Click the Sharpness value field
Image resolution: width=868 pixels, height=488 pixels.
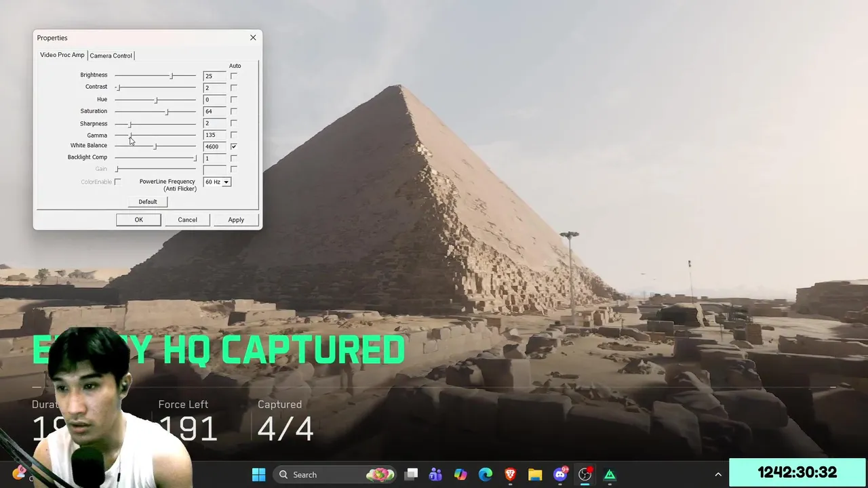(x=214, y=123)
